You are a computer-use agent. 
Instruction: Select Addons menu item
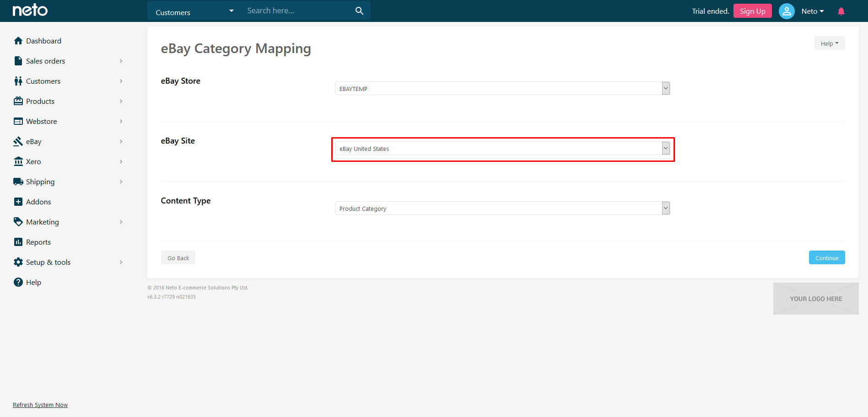[38, 202]
